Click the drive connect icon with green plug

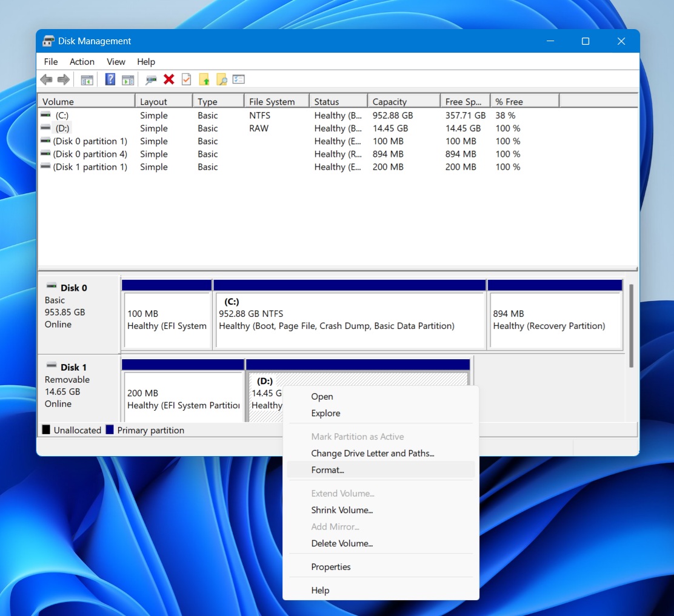(x=151, y=79)
